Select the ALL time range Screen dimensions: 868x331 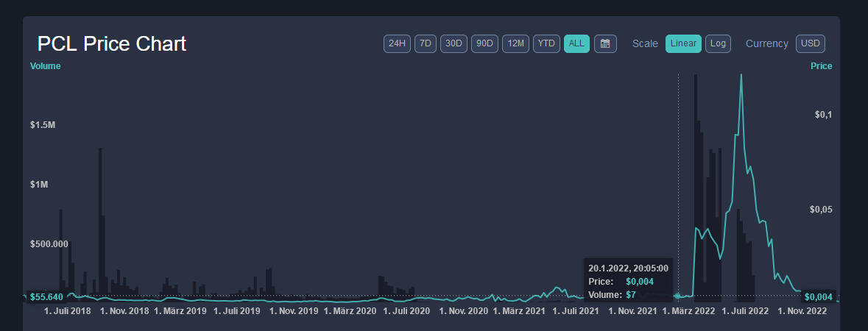coord(576,43)
